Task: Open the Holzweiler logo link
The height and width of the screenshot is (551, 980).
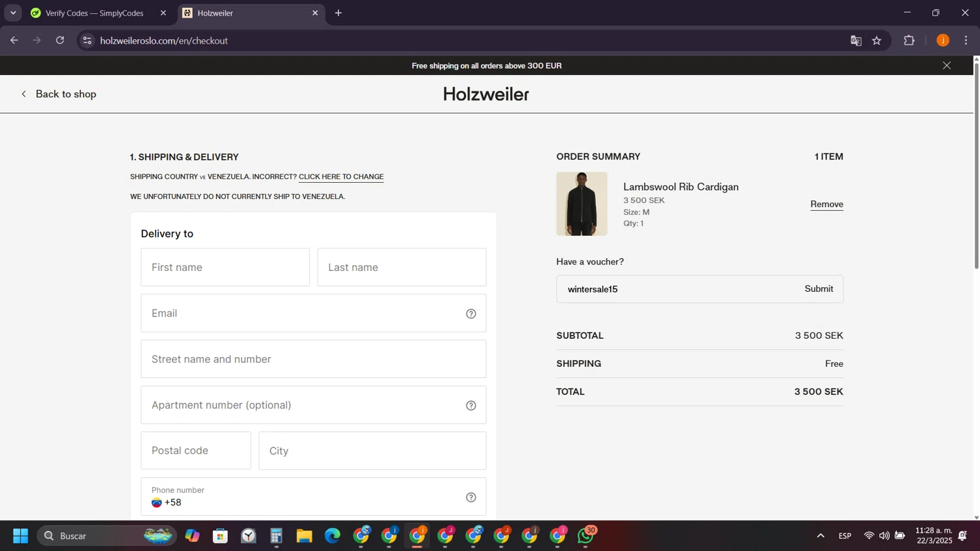Action: pos(486,94)
